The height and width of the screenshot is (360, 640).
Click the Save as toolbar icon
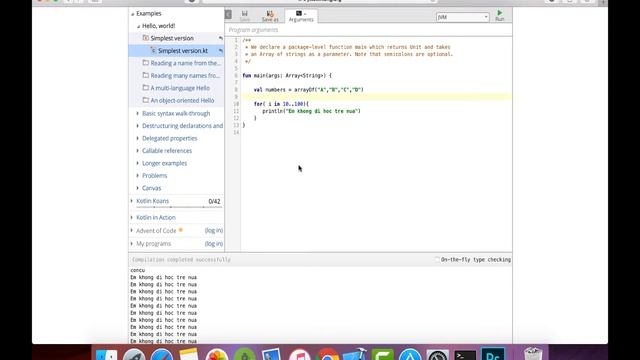270,16
